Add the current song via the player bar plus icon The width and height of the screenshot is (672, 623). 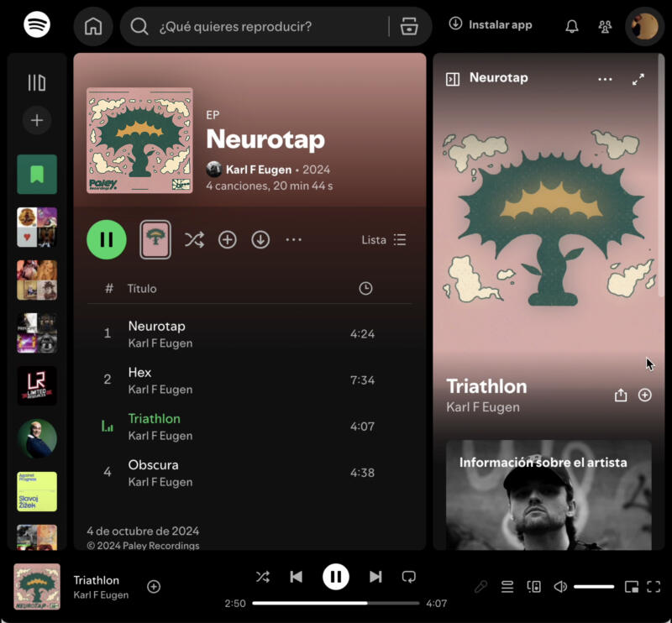(154, 587)
